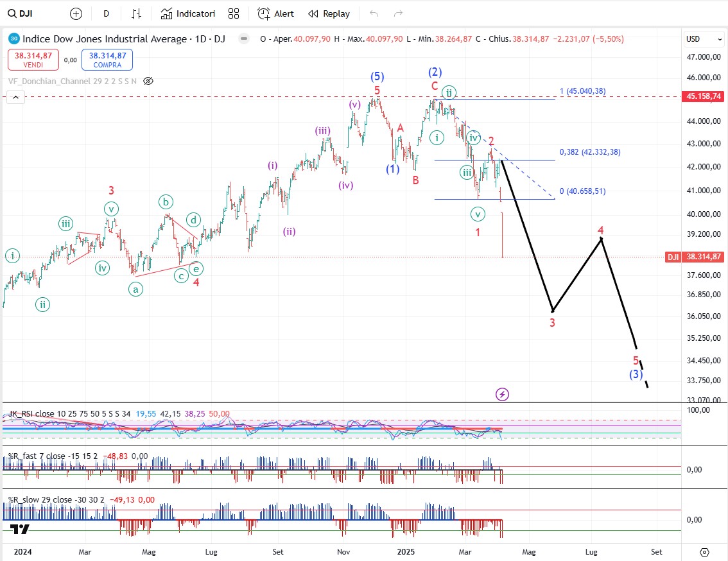
Task: Select the green circled a wave label
Action: [135, 289]
